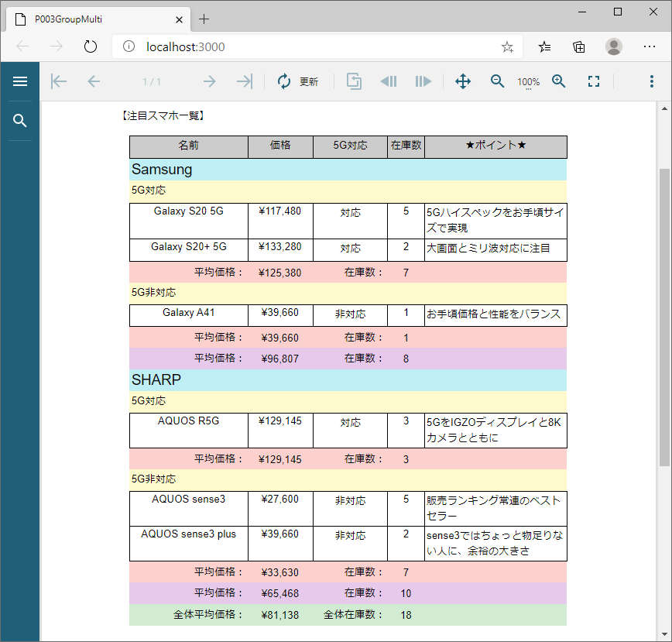
Task: Jump to last report page
Action: [245, 81]
